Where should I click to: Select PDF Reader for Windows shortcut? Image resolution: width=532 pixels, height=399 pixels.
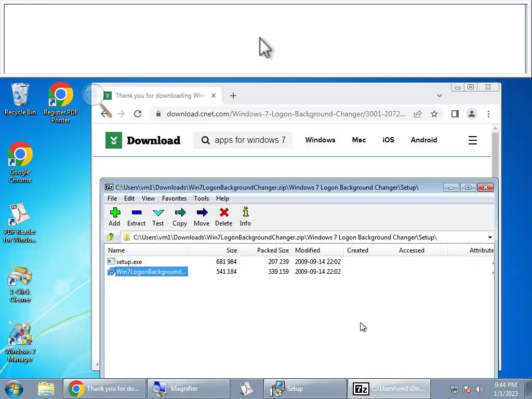click(x=20, y=222)
